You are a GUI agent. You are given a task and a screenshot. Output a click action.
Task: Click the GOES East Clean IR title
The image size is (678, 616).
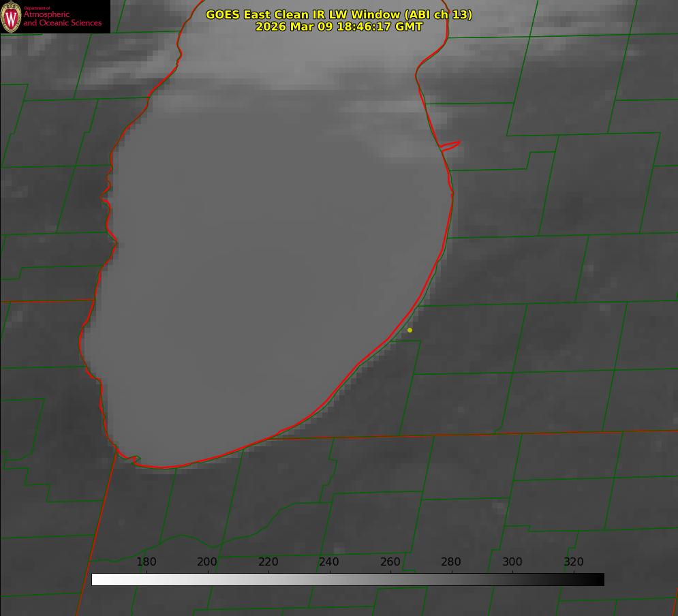339,14
